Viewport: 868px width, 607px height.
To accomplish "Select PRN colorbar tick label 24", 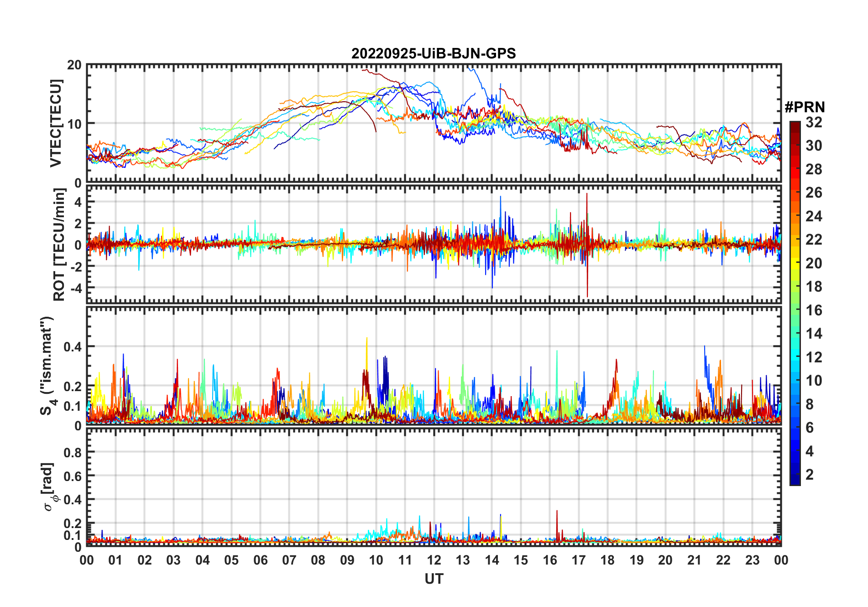I will click(x=814, y=216).
